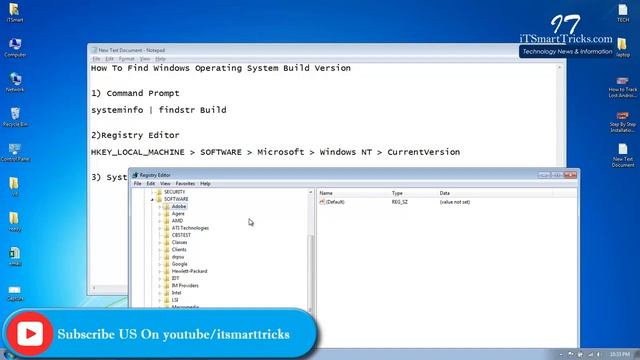Open the TECH file on desktop
The height and width of the screenshot is (360, 640).
click(x=623, y=12)
